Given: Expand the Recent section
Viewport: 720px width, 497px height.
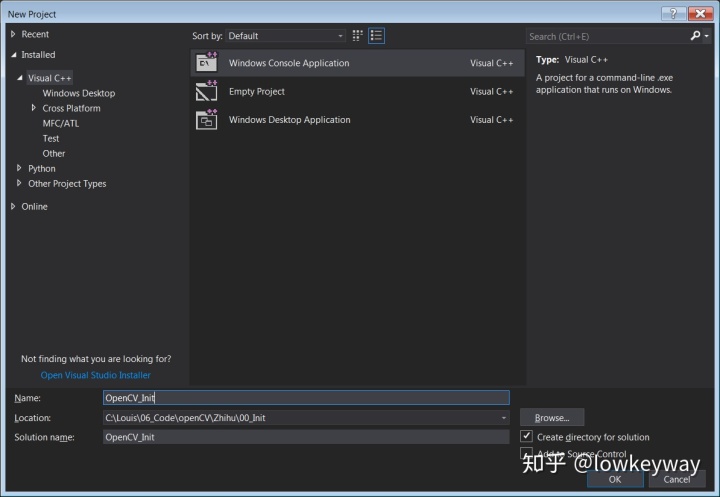Looking at the screenshot, I should (13, 34).
